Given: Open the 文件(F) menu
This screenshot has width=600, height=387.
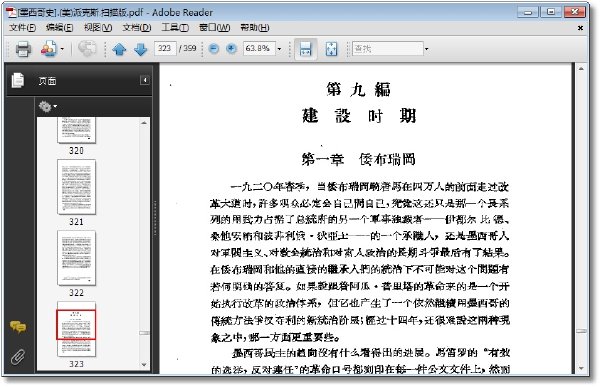Looking at the screenshot, I should pyautogui.click(x=23, y=28).
